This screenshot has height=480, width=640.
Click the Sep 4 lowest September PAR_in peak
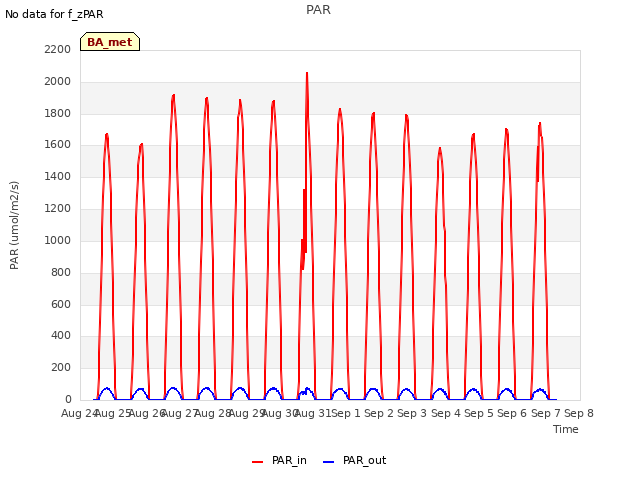[440, 149]
